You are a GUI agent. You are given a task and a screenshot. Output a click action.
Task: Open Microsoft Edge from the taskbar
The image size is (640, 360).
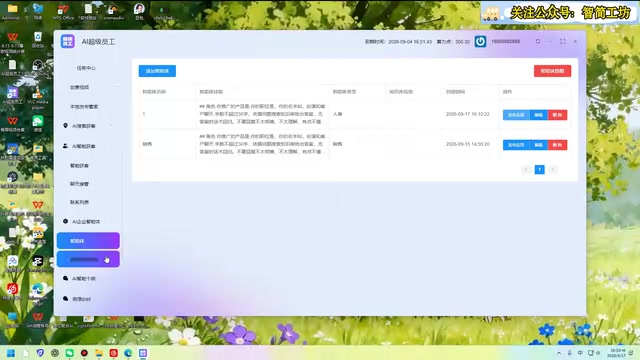coord(128,353)
